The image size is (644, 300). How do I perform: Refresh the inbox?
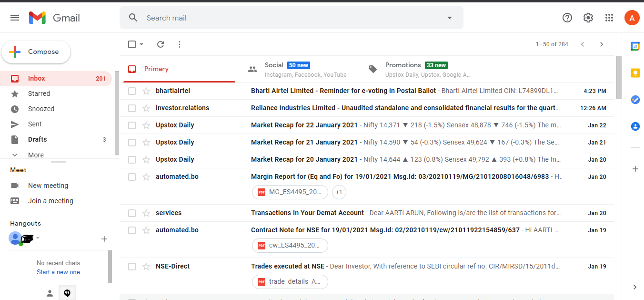(x=161, y=44)
